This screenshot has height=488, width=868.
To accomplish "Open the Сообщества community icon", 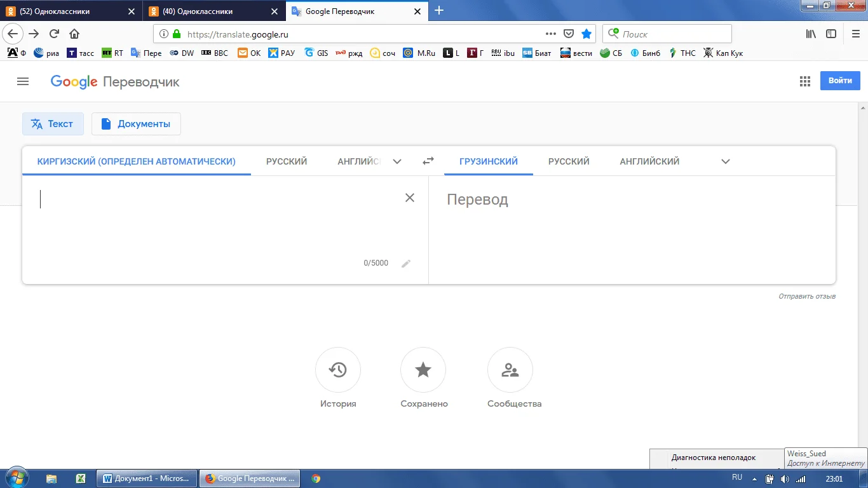I will [510, 370].
